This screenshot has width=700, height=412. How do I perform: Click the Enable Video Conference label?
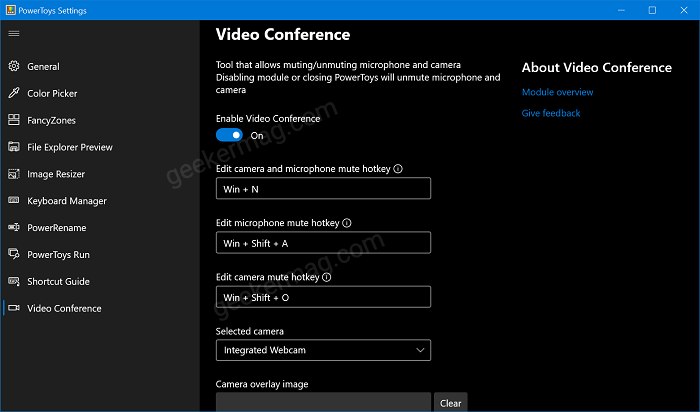[268, 118]
